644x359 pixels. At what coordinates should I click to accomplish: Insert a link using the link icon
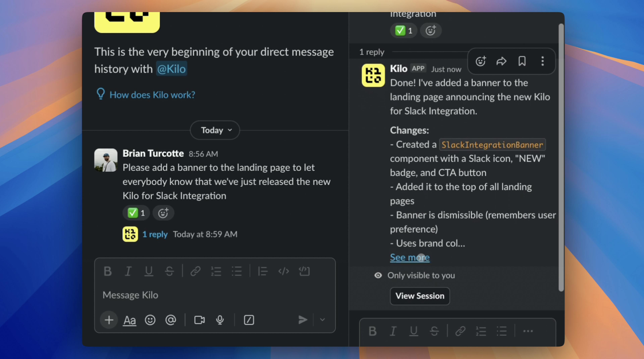[196, 271]
